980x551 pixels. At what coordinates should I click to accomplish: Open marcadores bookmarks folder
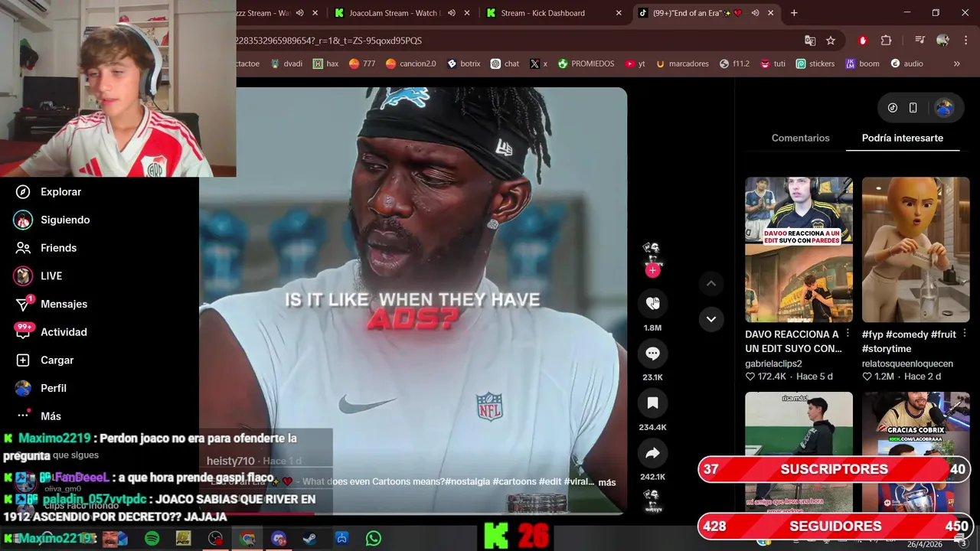point(682,64)
